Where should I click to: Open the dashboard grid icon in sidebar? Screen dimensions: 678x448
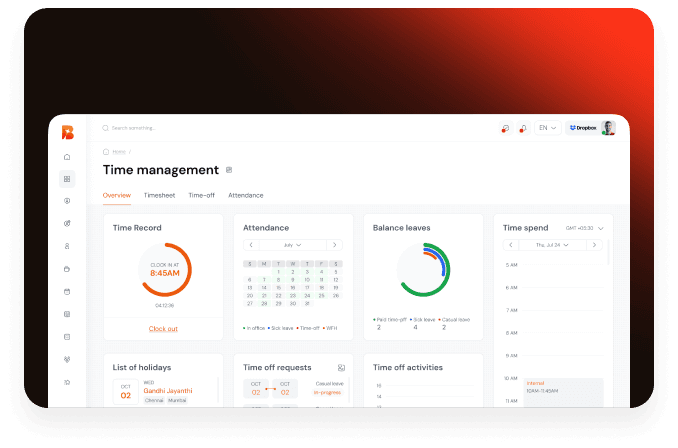click(67, 179)
